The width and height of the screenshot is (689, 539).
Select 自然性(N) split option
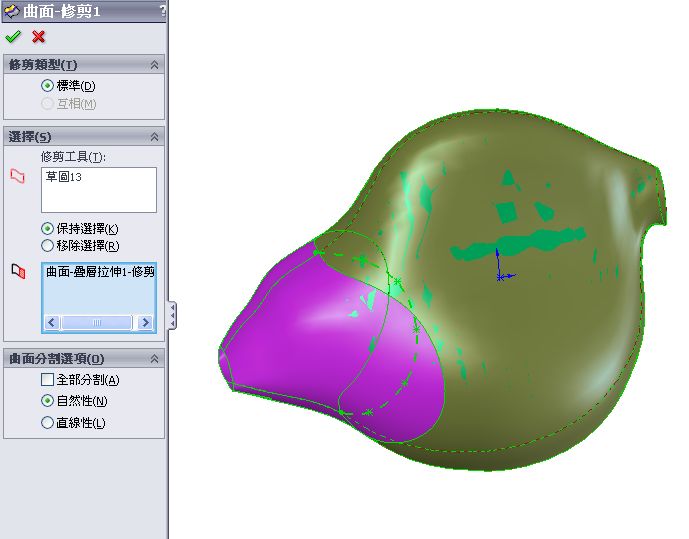pos(47,401)
